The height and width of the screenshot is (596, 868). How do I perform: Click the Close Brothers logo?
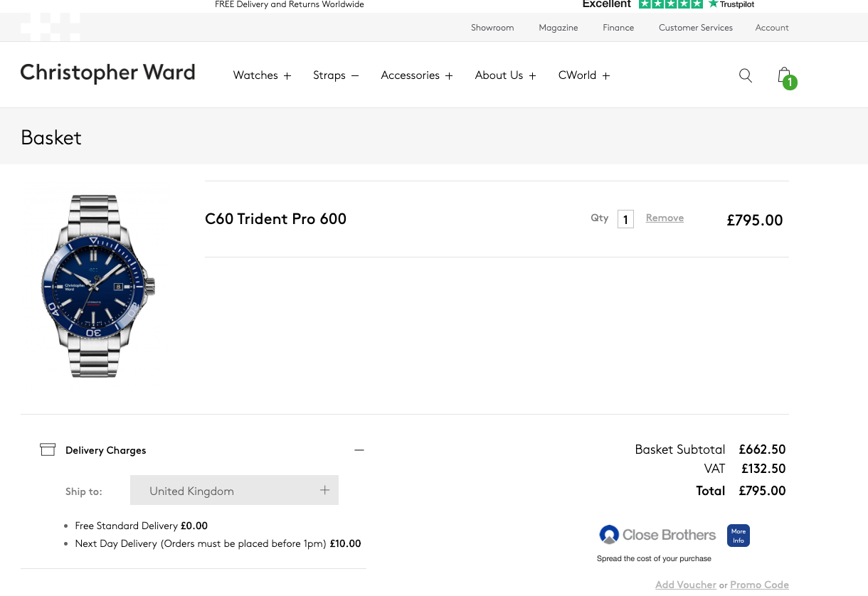point(657,535)
